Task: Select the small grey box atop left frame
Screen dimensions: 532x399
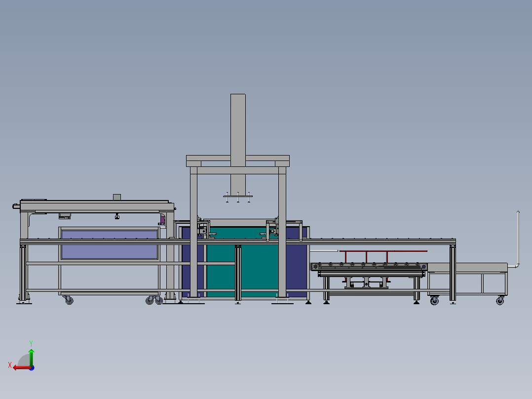Action: (116, 198)
